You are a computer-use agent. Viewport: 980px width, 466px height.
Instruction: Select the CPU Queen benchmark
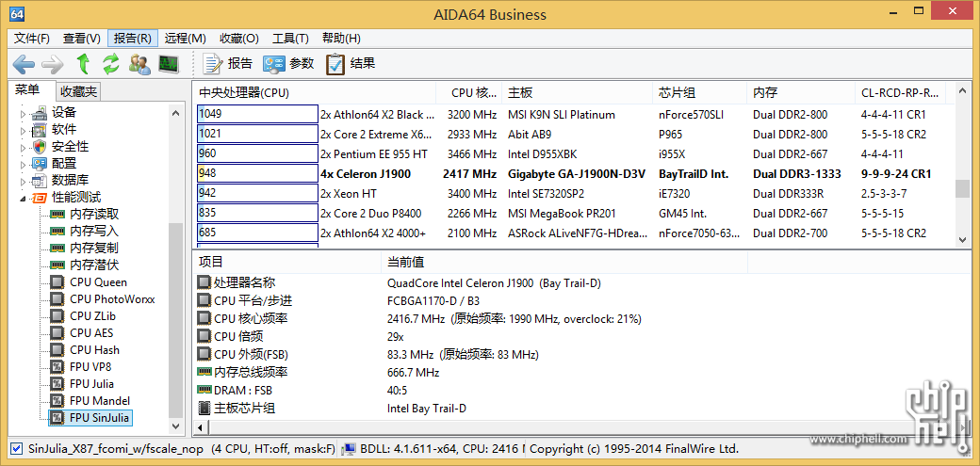pos(98,282)
